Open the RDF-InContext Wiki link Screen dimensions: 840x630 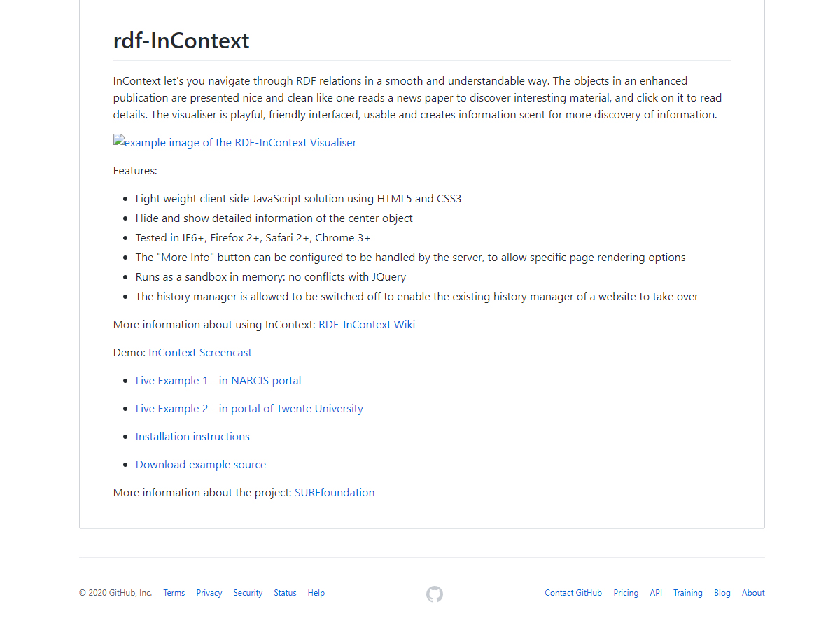(x=367, y=325)
